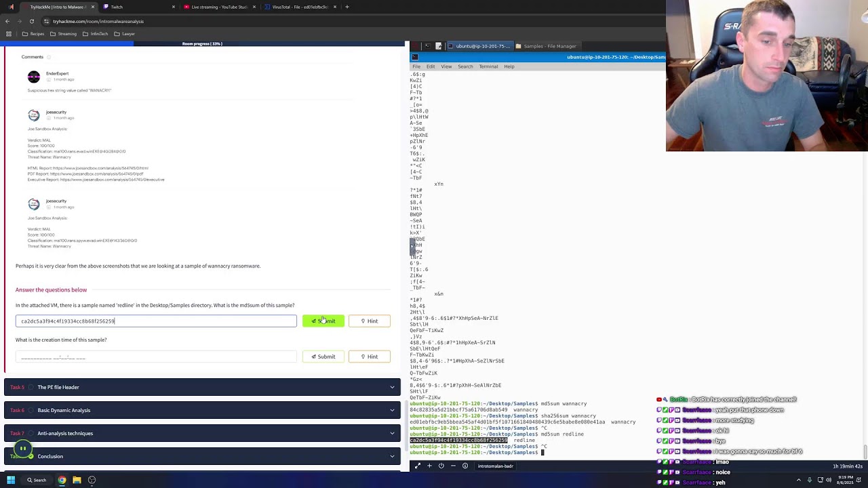Reload the TryHackMe page

tap(31, 21)
